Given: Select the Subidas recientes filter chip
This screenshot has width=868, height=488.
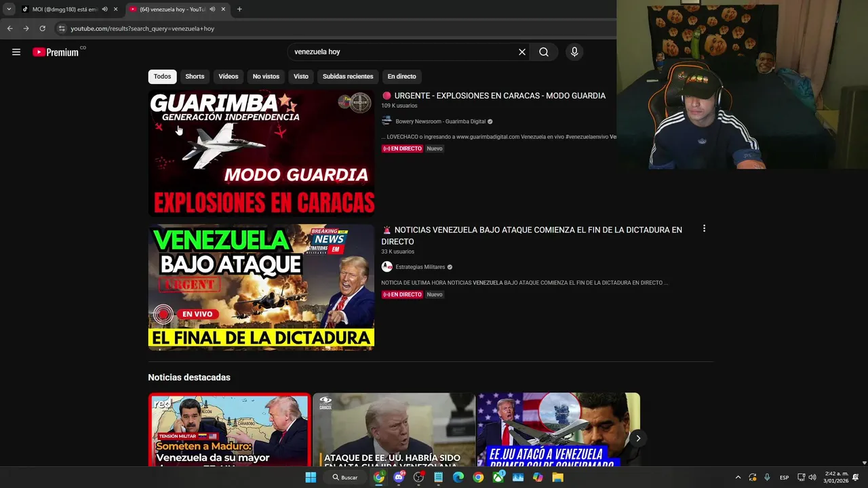Looking at the screenshot, I should tap(348, 77).
